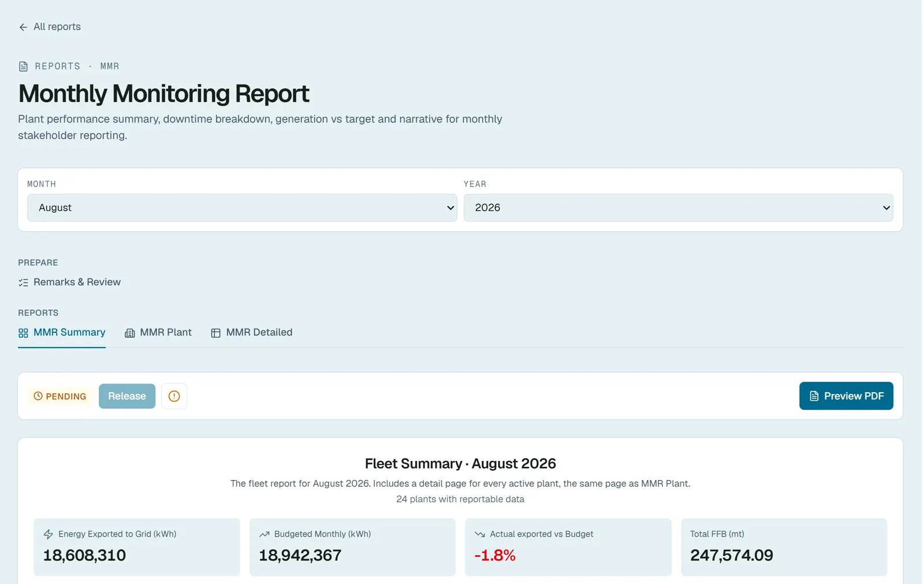Open Remarks & Review
This screenshot has width=924, height=584.
click(69, 282)
